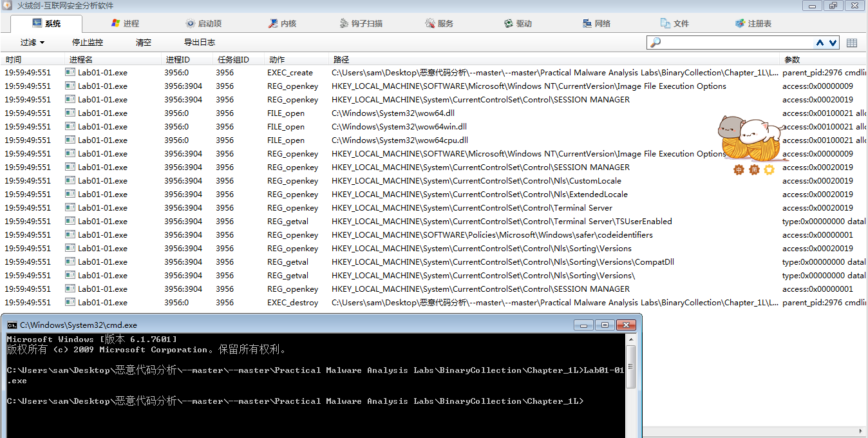The image size is (868, 438).
Task: Select the CompatDll REG_getval row
Action: click(434, 262)
